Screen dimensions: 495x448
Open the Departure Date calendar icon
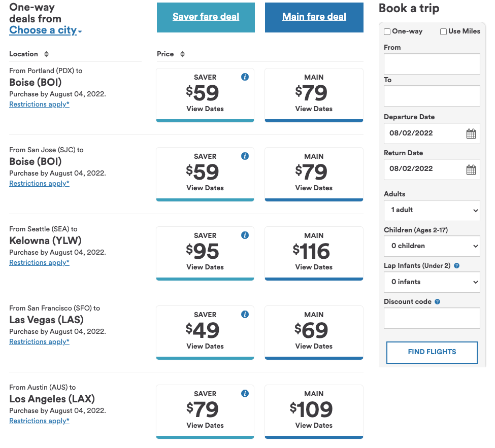point(471,134)
